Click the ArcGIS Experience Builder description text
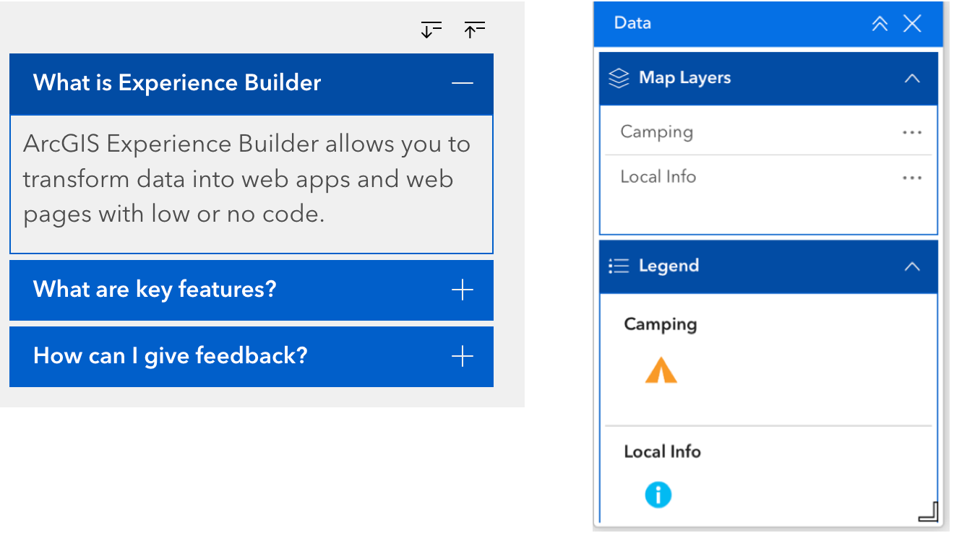 point(247,179)
